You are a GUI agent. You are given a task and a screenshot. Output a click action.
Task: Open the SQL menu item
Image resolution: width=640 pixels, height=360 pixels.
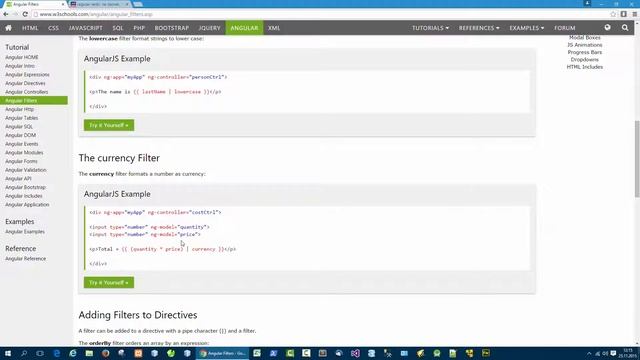tap(118, 28)
